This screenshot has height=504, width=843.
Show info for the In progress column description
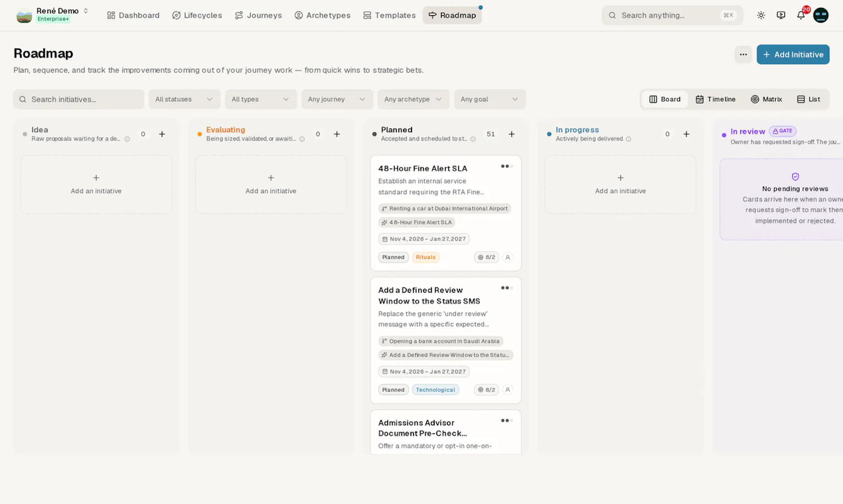point(629,139)
